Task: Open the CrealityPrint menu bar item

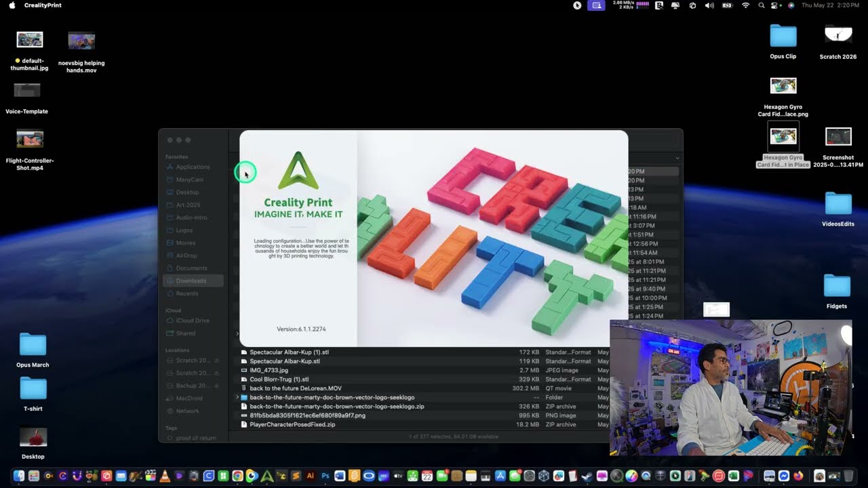Action: point(43,5)
